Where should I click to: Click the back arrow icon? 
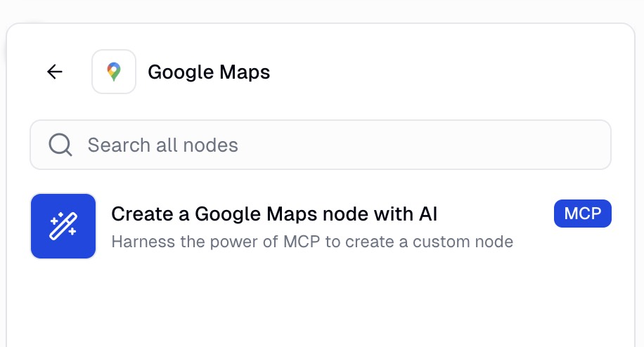pos(54,72)
